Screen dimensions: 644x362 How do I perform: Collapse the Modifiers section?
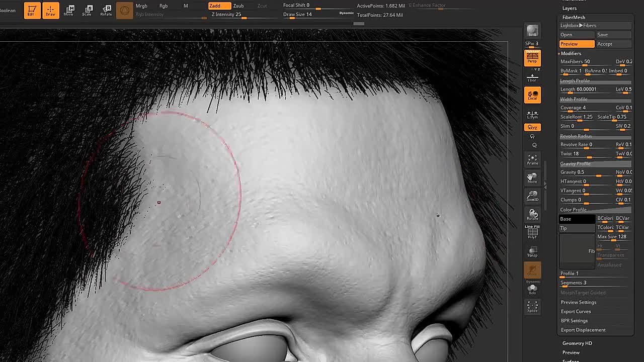pyautogui.click(x=571, y=53)
